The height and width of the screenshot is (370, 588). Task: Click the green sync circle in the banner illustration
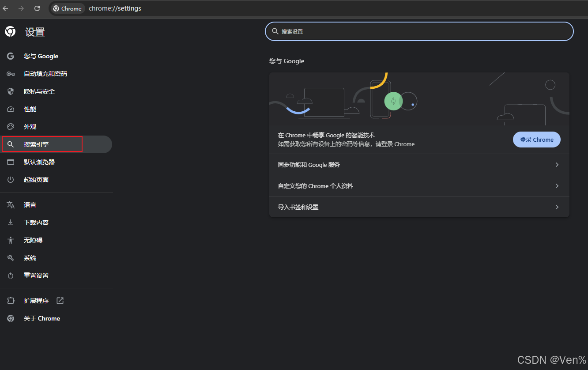coord(393,101)
